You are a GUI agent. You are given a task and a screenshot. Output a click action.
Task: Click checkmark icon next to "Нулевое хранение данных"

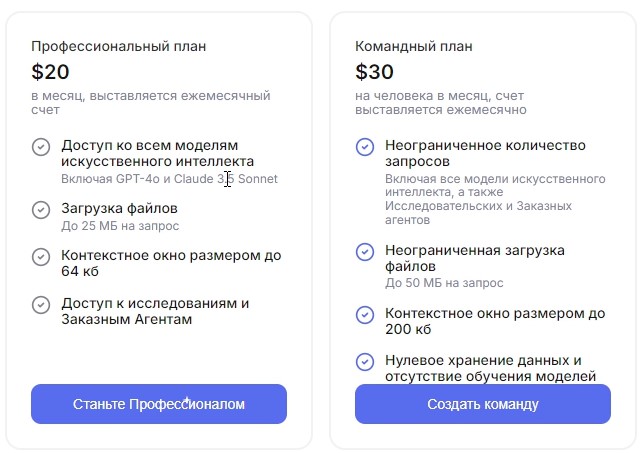tap(365, 361)
